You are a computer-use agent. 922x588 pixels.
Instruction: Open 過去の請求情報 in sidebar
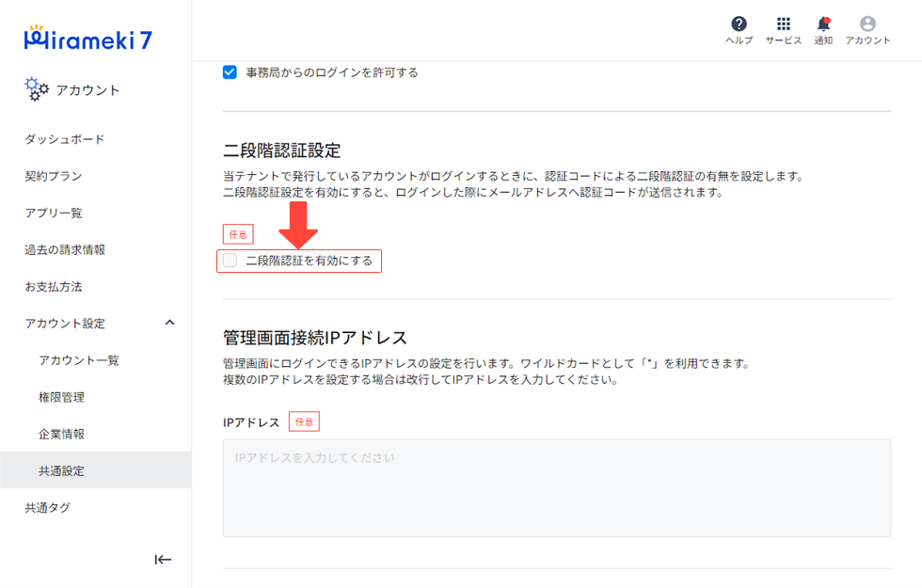[x=65, y=250]
